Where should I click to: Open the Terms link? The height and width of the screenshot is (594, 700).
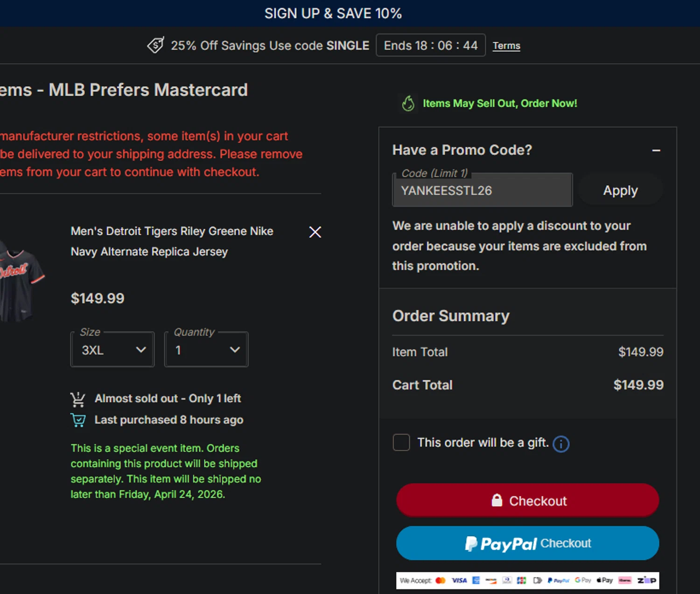506,46
